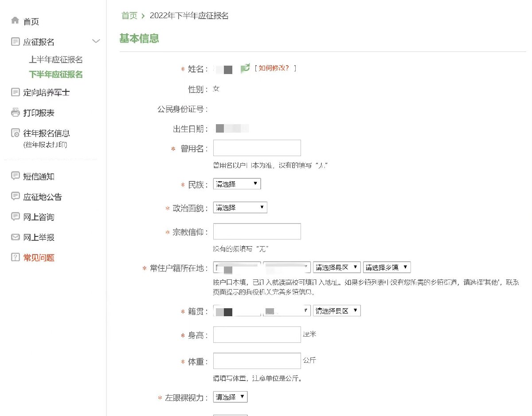Select 上半年应征报名 in sidebar

click(x=56, y=59)
